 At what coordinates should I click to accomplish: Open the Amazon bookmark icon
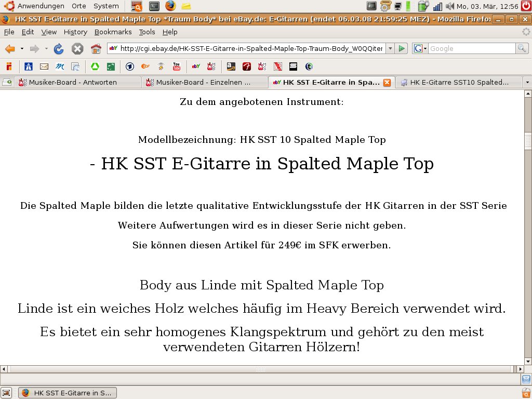pyautogui.click(x=231, y=66)
